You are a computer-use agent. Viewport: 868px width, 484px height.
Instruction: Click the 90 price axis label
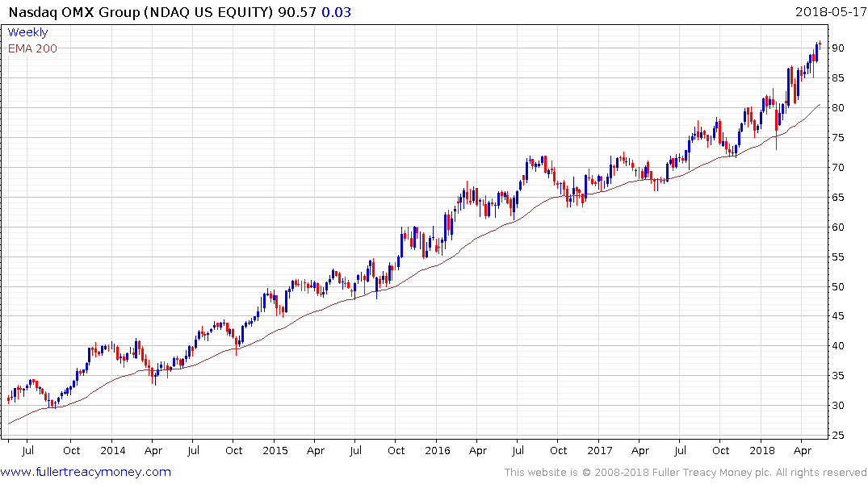(838, 48)
